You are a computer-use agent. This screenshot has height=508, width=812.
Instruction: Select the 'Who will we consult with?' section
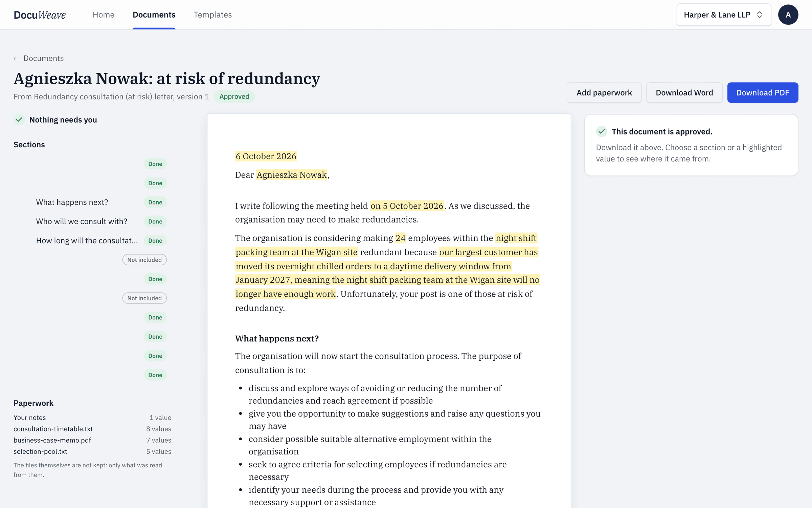(91, 221)
